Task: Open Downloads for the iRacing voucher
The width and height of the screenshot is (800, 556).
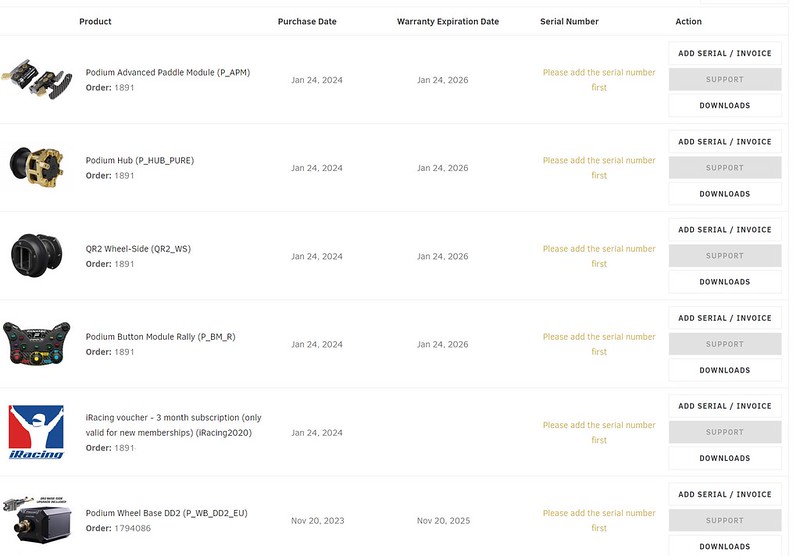Action: pos(725,459)
